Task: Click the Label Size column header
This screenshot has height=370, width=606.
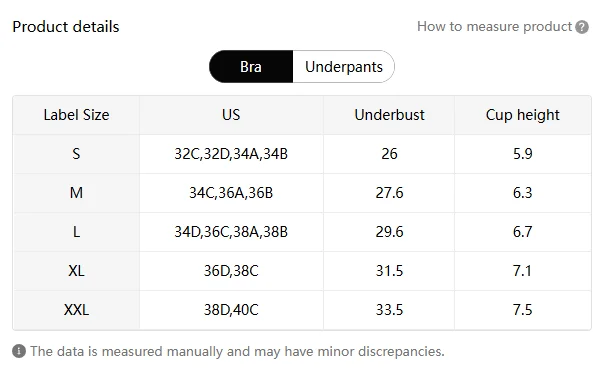Action: (x=76, y=115)
